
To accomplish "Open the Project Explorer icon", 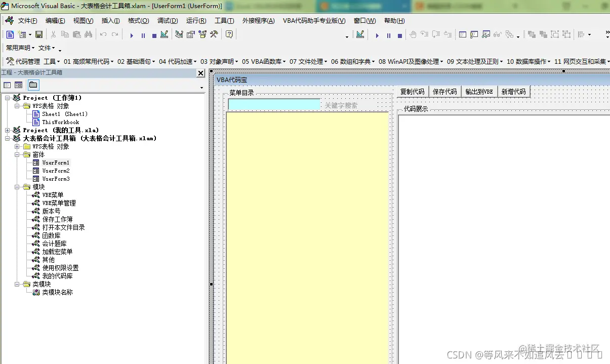I will (179, 34).
